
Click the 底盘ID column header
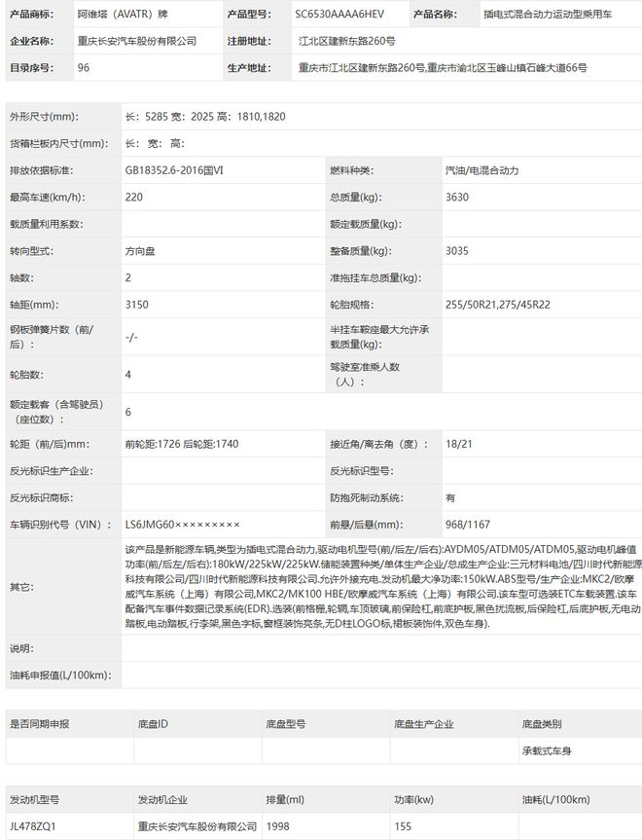153,724
